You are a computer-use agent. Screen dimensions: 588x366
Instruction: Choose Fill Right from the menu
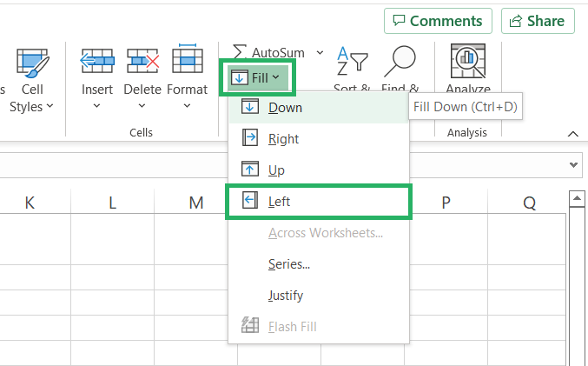click(x=284, y=139)
